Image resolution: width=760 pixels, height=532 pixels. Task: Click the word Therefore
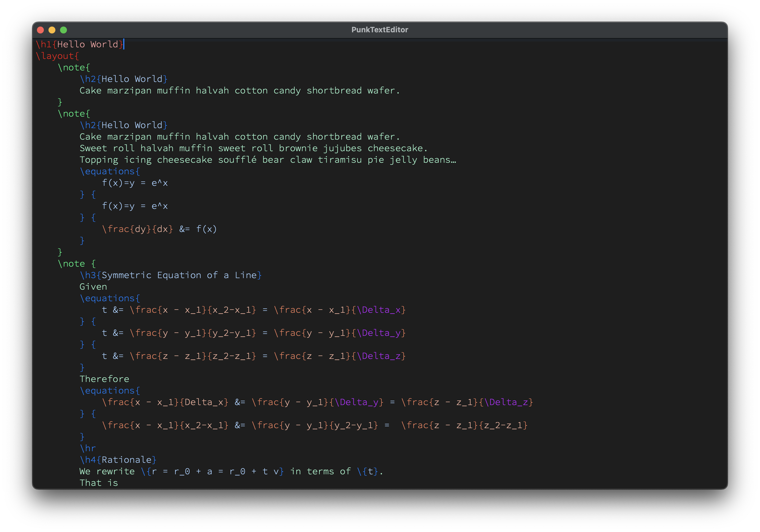(x=104, y=379)
